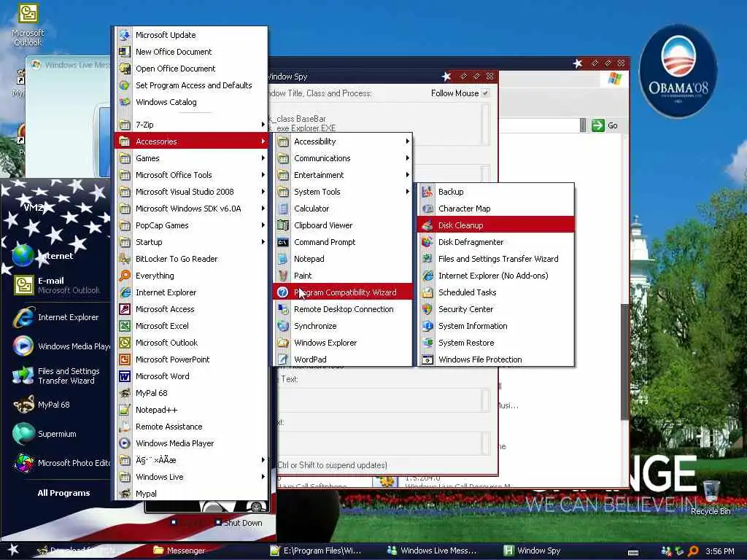
Task: Click the Program Compatibility Wizard help icon
Action: tap(283, 292)
